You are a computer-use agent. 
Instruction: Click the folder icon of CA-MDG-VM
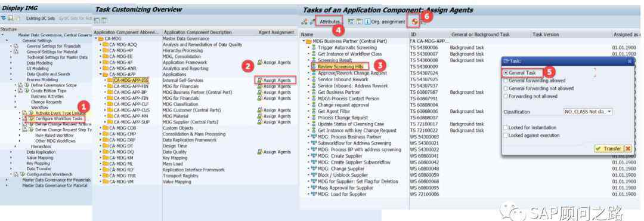tap(106, 182)
